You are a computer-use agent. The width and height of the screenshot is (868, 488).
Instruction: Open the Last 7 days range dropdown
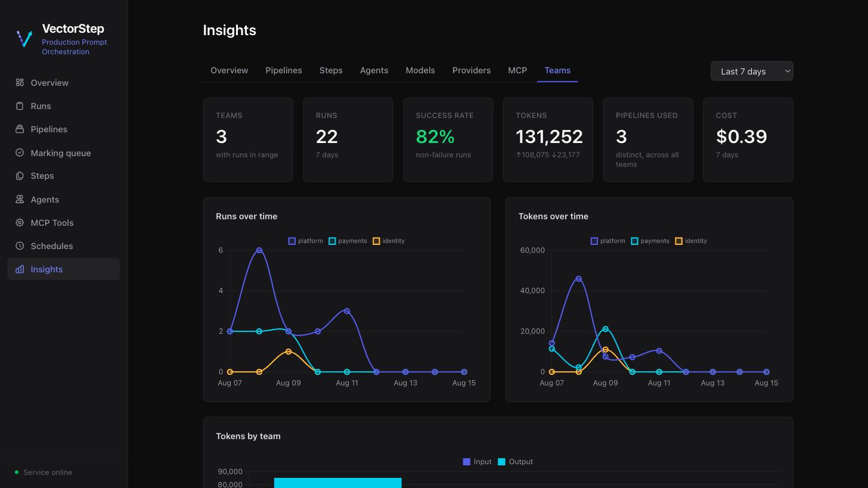point(751,71)
